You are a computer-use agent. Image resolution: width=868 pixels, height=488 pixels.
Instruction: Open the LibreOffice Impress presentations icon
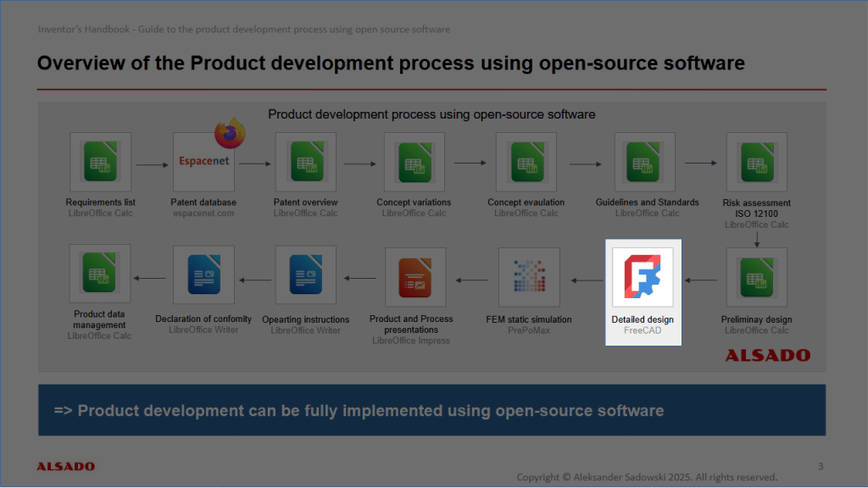pyautogui.click(x=415, y=277)
